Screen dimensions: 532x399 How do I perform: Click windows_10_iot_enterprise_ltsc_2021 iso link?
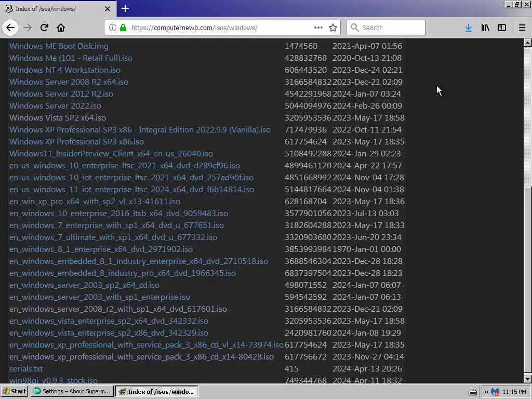click(x=131, y=178)
